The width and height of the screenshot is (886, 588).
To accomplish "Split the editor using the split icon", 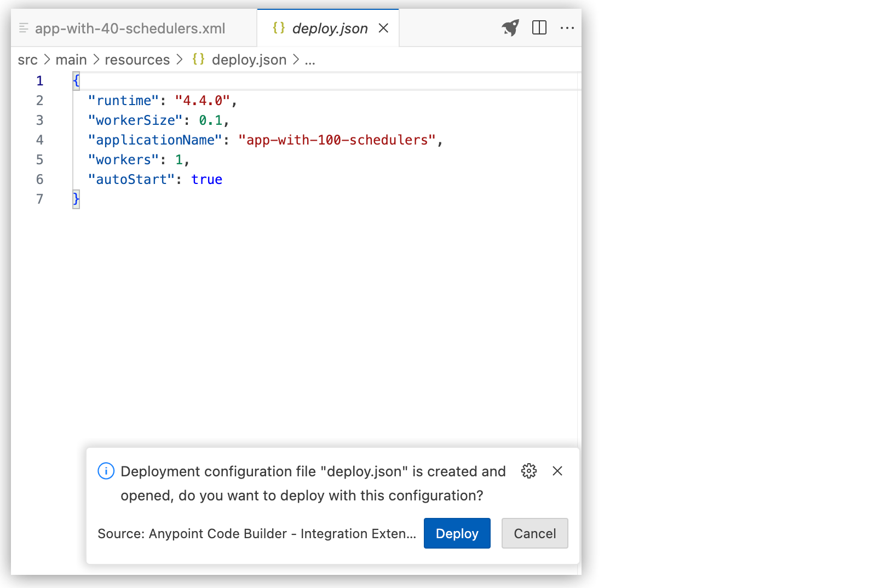I will click(x=539, y=27).
